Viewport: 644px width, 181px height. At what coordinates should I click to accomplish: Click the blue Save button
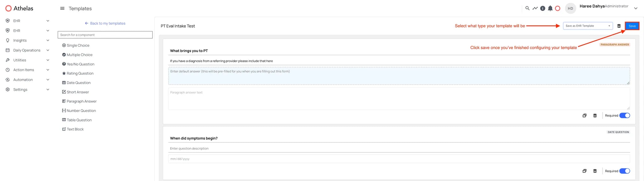(632, 26)
